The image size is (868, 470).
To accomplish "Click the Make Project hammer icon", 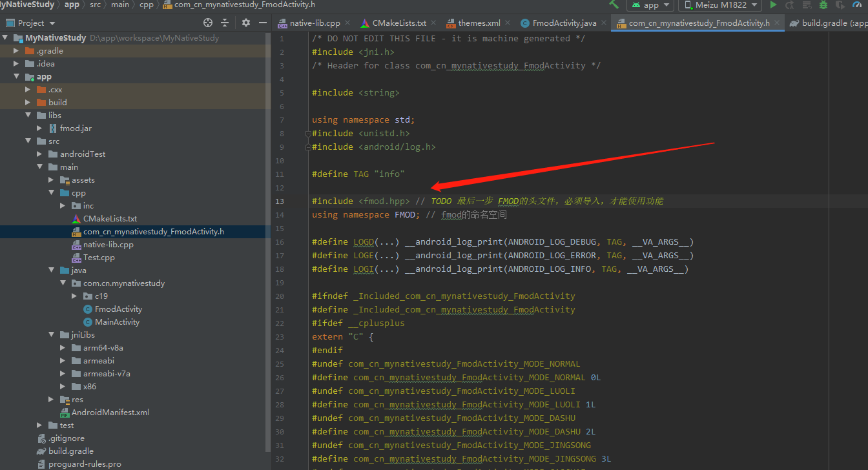I will 614,5.
